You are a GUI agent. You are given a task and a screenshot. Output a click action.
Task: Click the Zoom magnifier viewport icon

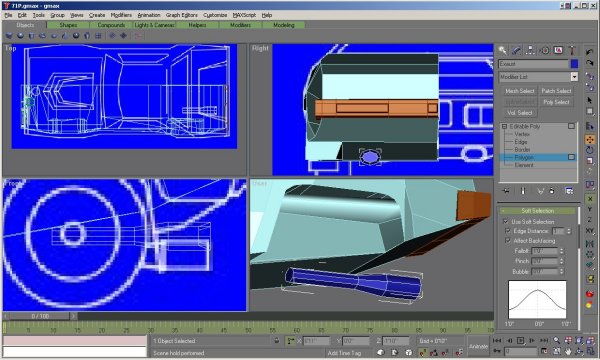pos(557,340)
